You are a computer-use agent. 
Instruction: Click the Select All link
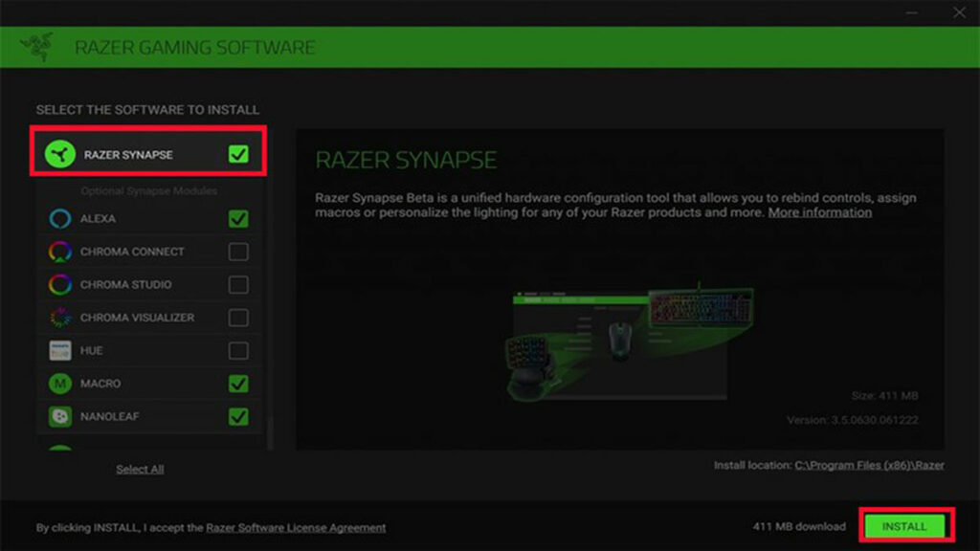143,468
